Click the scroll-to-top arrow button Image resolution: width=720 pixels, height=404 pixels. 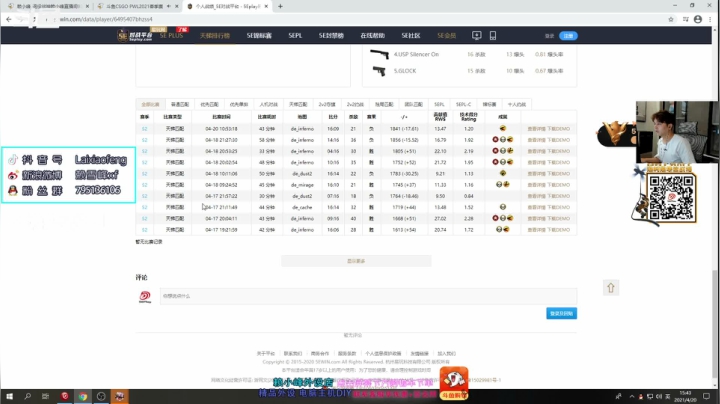(x=611, y=288)
